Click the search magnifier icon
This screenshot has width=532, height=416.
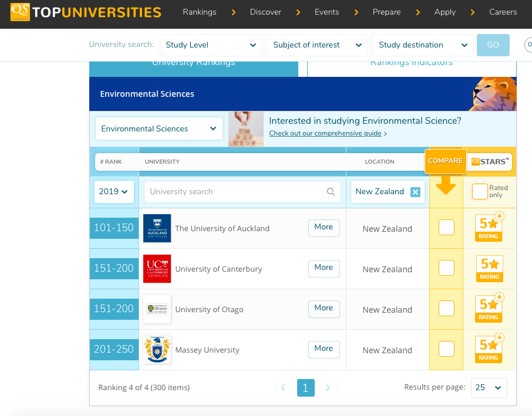point(331,192)
